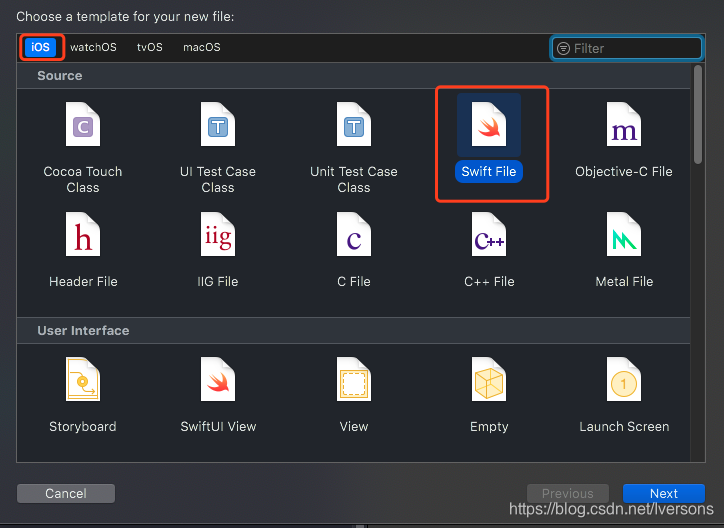Click the "User Interface" section header
724x528 pixels.
83,331
